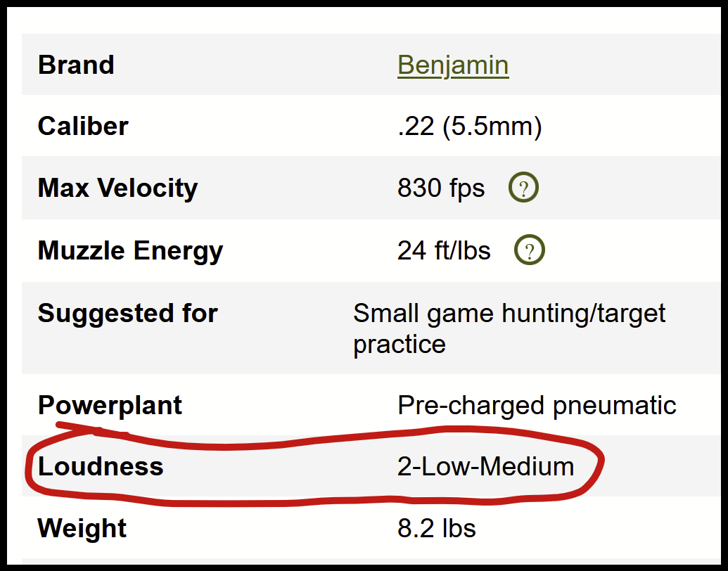Open the Benjamin brand link
The height and width of the screenshot is (571, 728).
click(453, 65)
